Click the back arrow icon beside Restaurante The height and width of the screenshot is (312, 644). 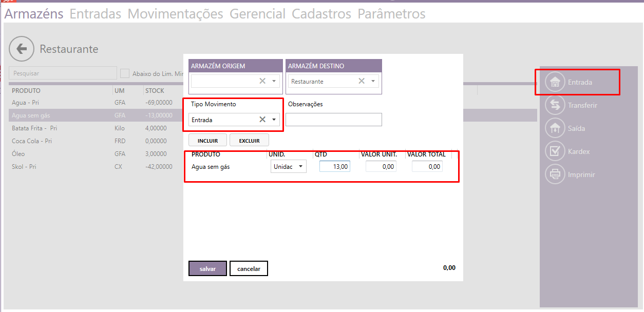click(x=22, y=49)
